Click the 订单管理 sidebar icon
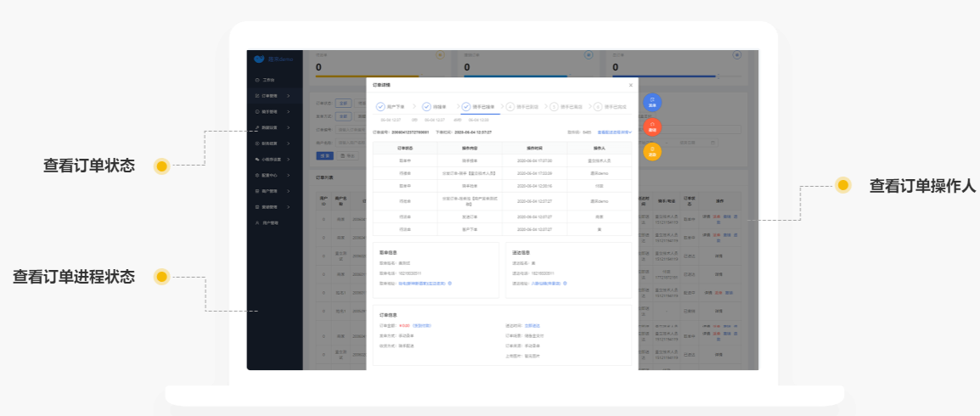Screen dimensions: 980x416 pos(256,96)
